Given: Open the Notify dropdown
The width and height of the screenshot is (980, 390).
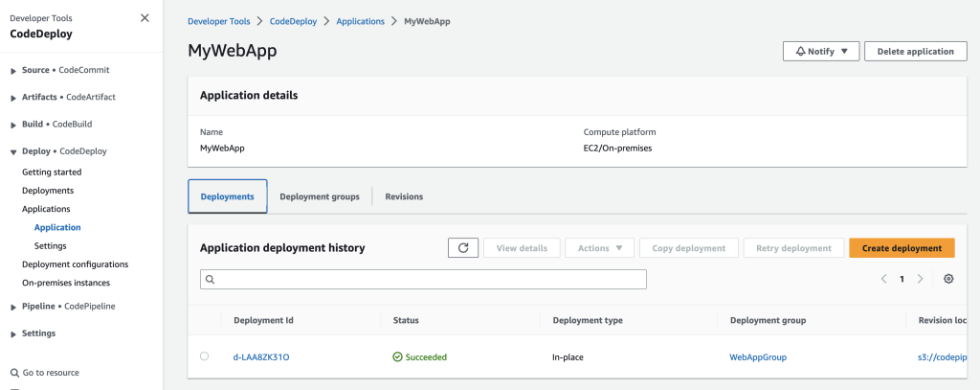Looking at the screenshot, I should [821, 52].
